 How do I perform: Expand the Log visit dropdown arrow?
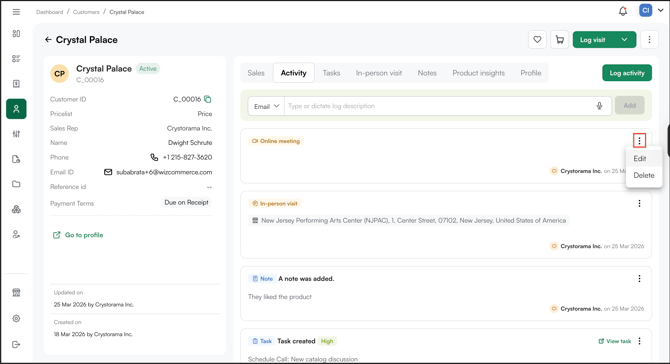point(624,40)
